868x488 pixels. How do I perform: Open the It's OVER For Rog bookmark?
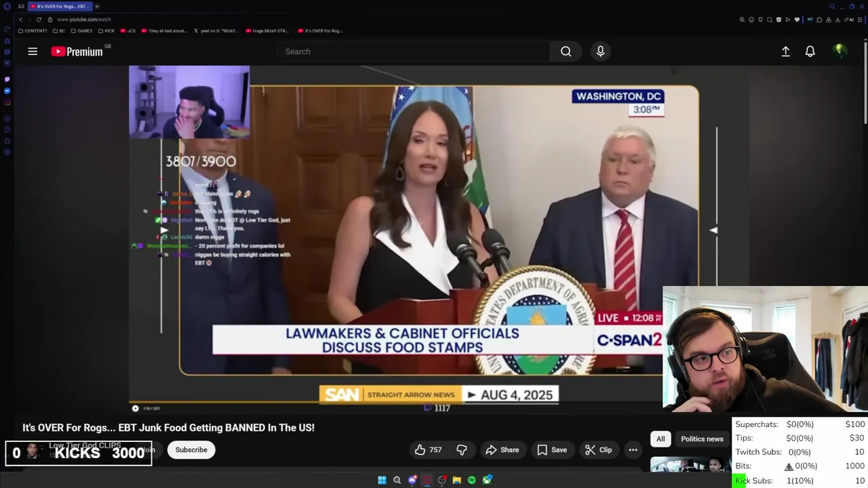click(319, 30)
